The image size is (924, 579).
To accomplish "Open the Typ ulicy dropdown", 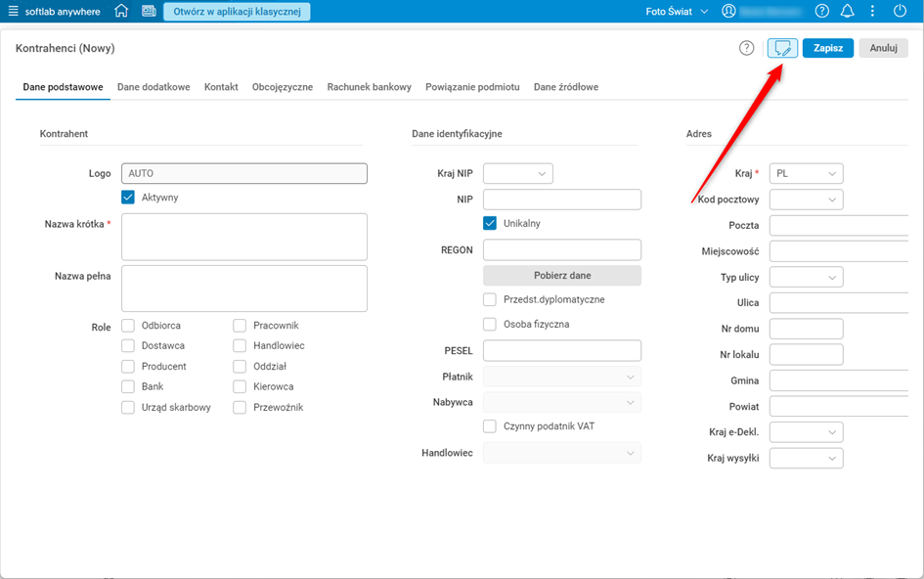I will pos(807,278).
